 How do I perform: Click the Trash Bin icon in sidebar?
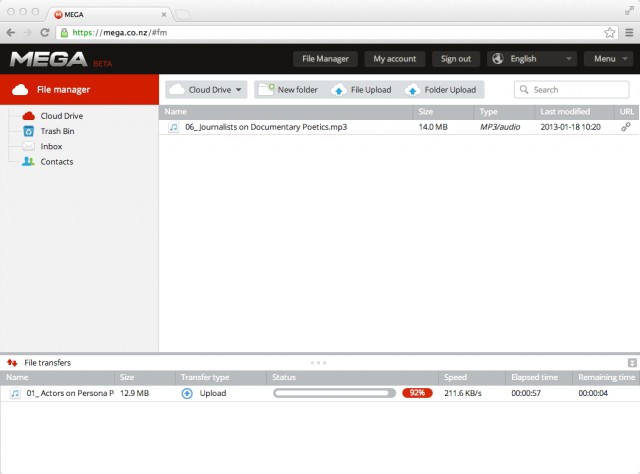point(28,131)
